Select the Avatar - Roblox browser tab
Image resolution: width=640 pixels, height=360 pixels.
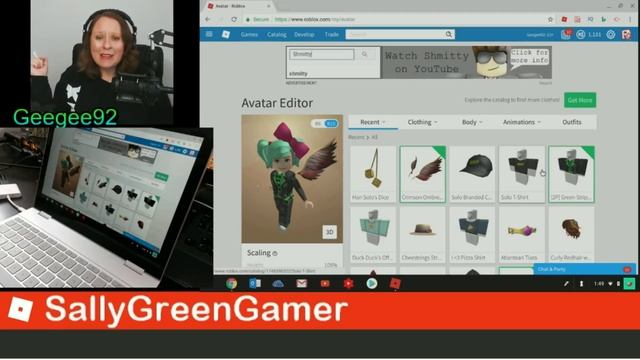point(239,6)
